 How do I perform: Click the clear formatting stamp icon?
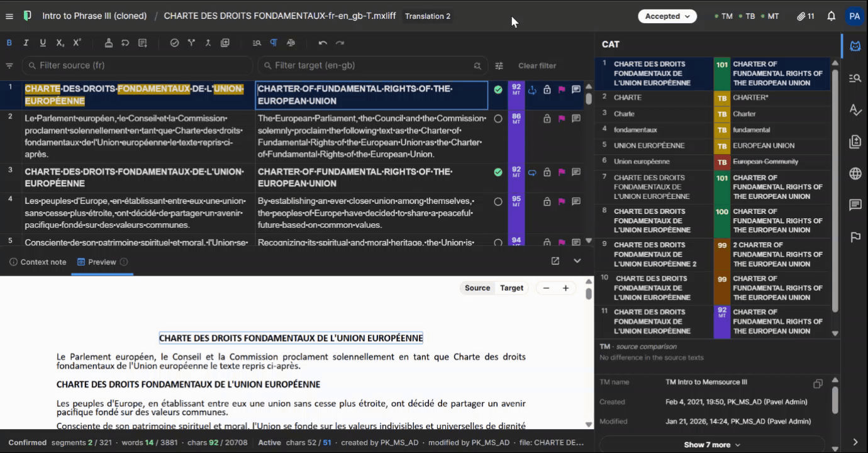coord(109,43)
